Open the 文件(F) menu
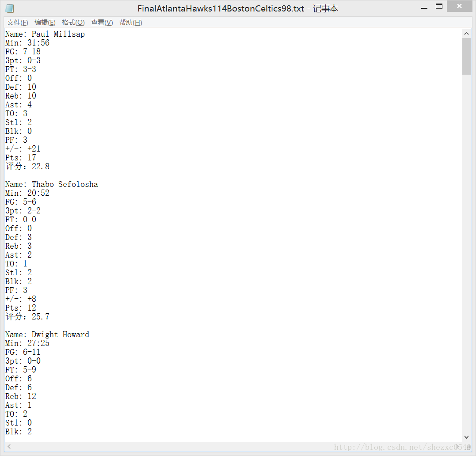 18,23
